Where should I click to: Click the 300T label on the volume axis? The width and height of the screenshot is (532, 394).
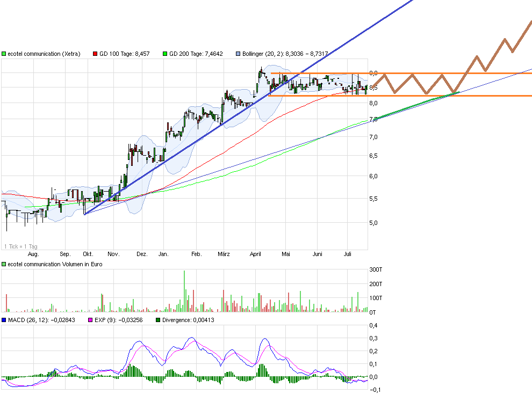click(x=376, y=270)
